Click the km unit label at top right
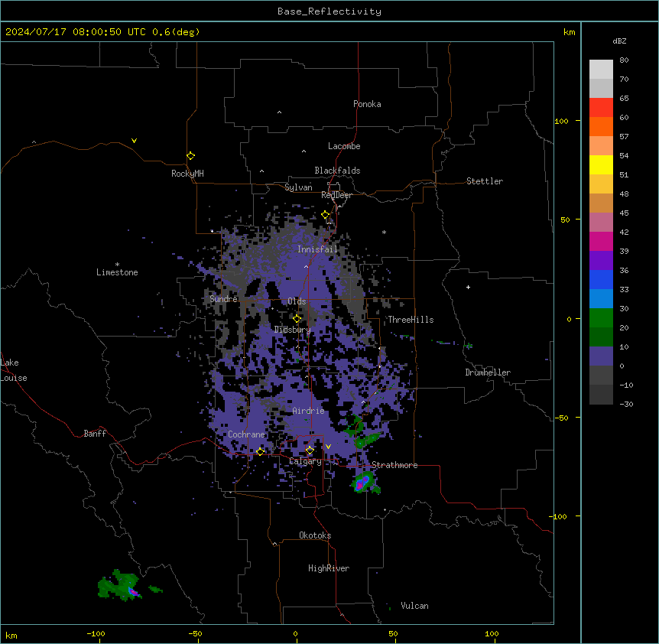 click(570, 32)
